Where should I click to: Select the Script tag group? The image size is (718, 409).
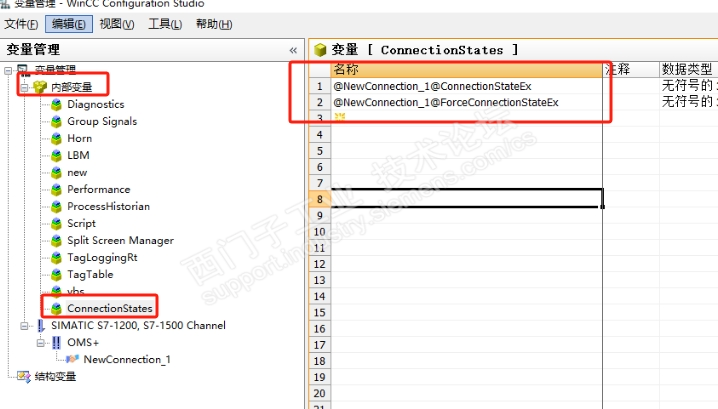[x=82, y=223]
